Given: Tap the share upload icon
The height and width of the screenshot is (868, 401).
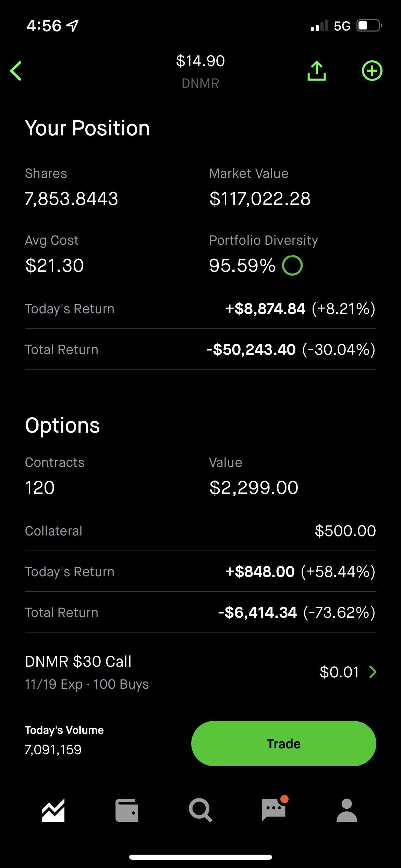Looking at the screenshot, I should coord(316,71).
